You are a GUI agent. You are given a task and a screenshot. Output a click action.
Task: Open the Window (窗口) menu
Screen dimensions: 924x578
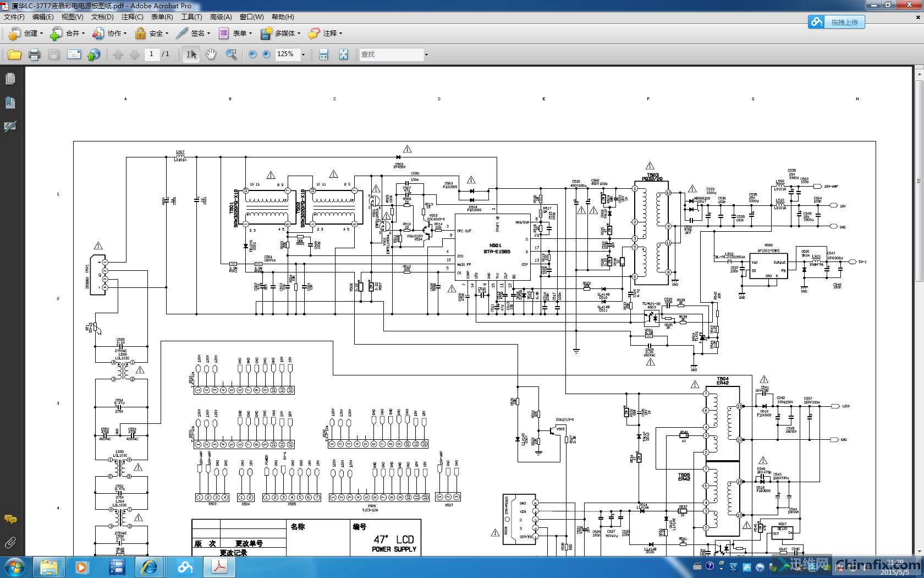pos(251,17)
